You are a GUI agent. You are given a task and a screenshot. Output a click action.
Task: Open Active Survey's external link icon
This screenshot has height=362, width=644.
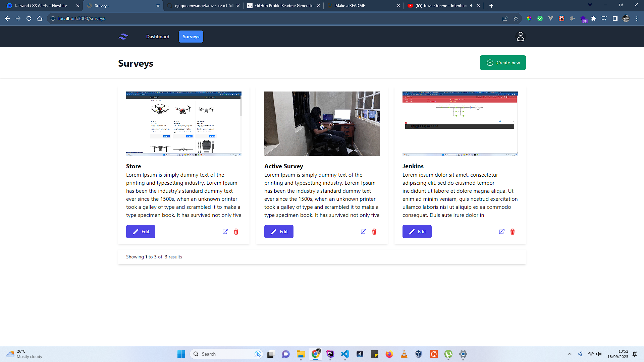click(x=364, y=232)
